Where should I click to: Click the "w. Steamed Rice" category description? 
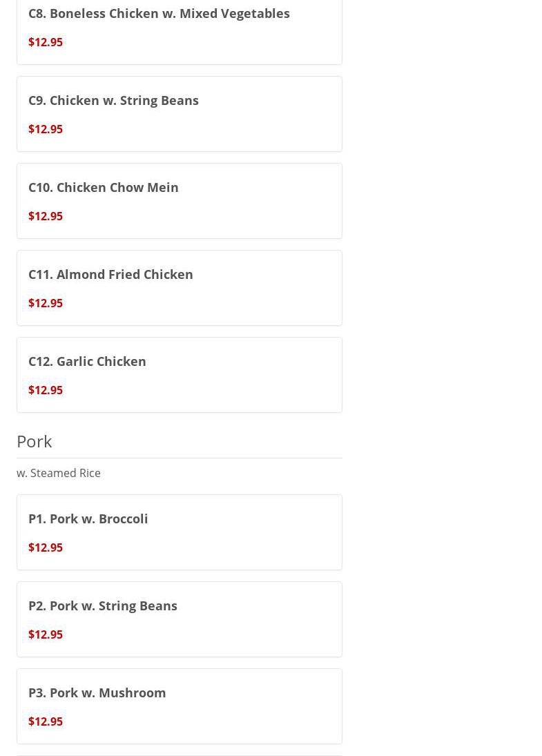click(x=59, y=473)
